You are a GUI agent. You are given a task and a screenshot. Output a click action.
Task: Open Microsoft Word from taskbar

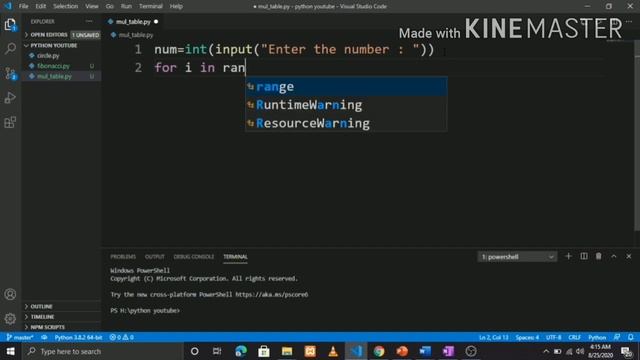click(x=425, y=351)
